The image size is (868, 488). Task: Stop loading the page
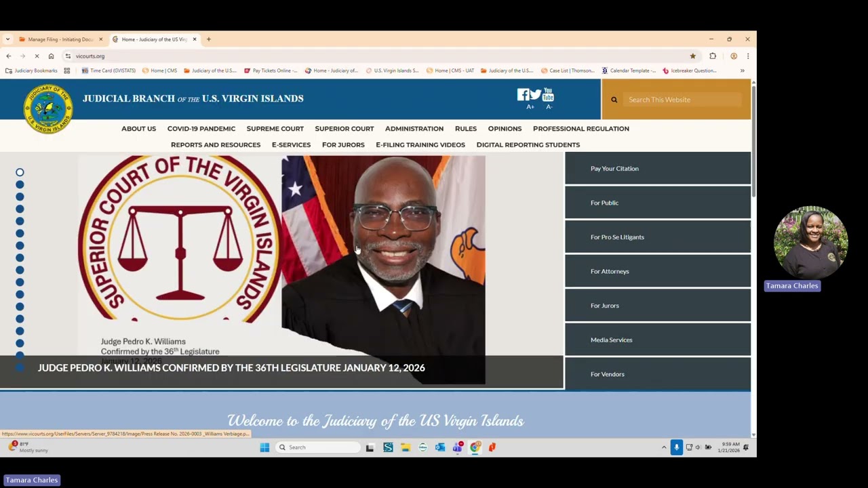pos(37,56)
